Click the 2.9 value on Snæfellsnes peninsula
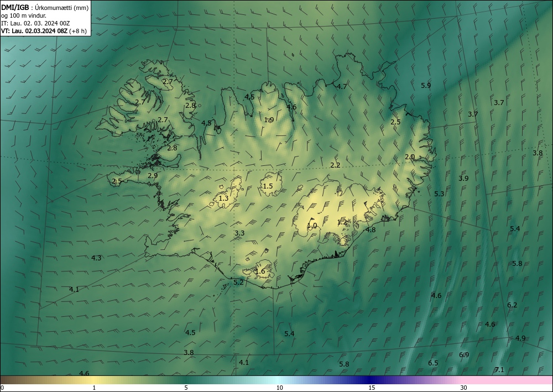Image resolution: width=553 pixels, height=392 pixels. pos(153,176)
